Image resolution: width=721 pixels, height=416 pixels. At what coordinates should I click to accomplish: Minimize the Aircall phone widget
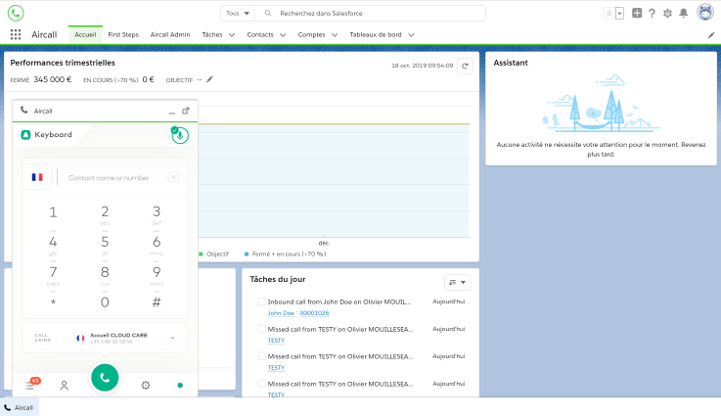(172, 111)
